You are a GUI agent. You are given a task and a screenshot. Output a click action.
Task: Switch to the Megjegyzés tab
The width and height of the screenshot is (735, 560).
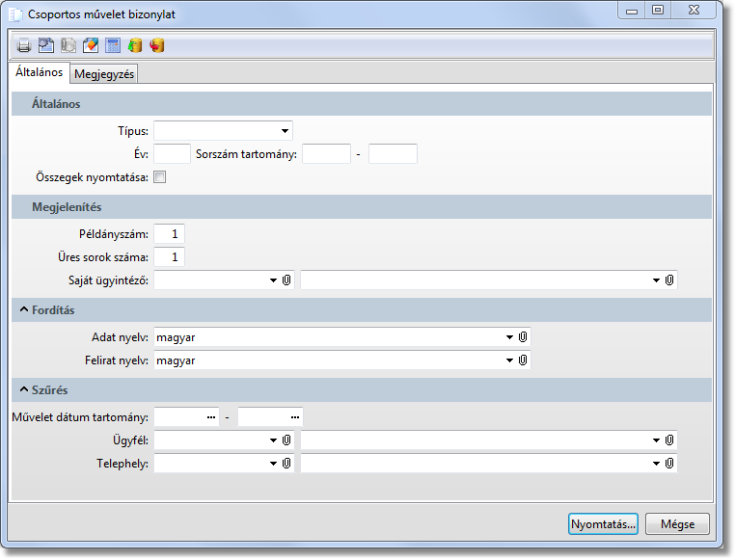(104, 74)
